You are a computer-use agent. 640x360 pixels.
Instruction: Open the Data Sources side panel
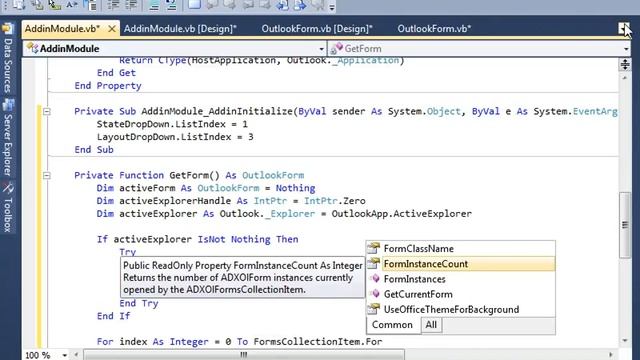click(x=7, y=58)
